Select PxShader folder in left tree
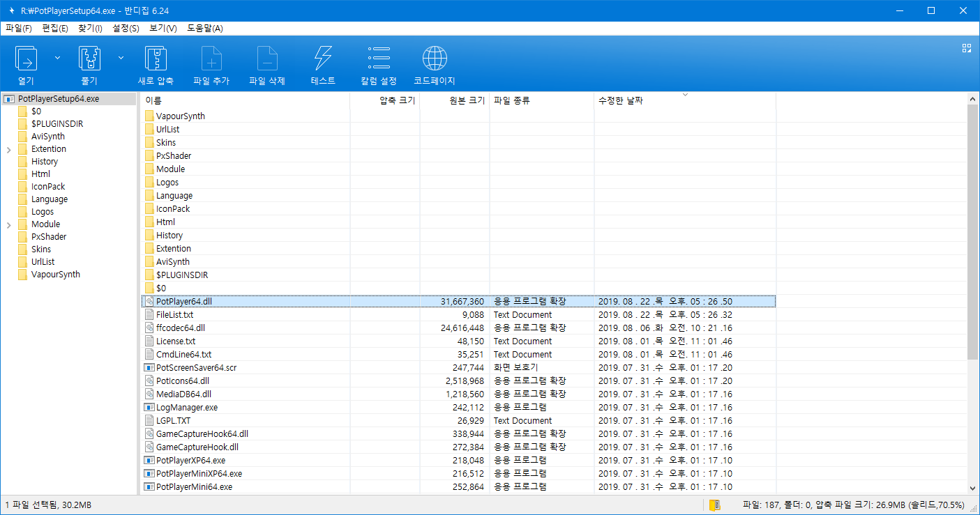This screenshot has height=515, width=980. 49,237
